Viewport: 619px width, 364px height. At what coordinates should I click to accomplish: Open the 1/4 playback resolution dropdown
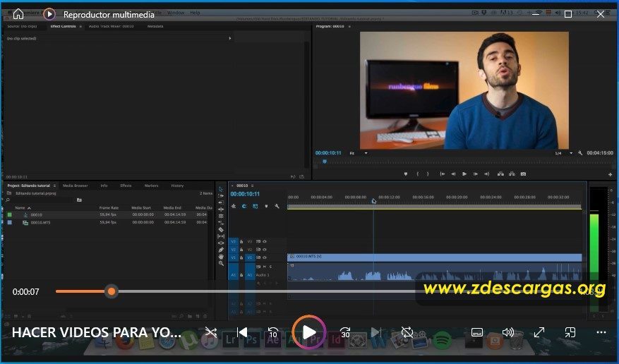564,153
